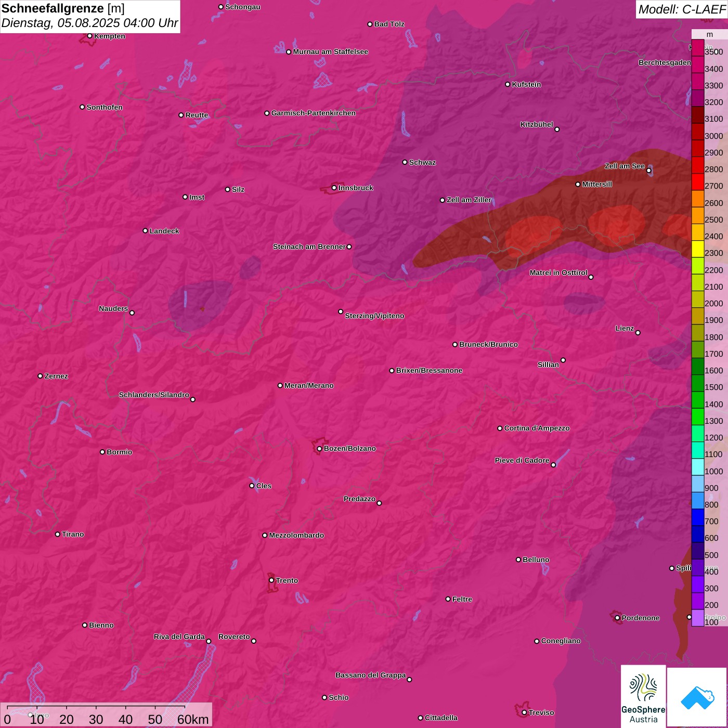Click the 1500 m green legend swatch

click(x=698, y=383)
